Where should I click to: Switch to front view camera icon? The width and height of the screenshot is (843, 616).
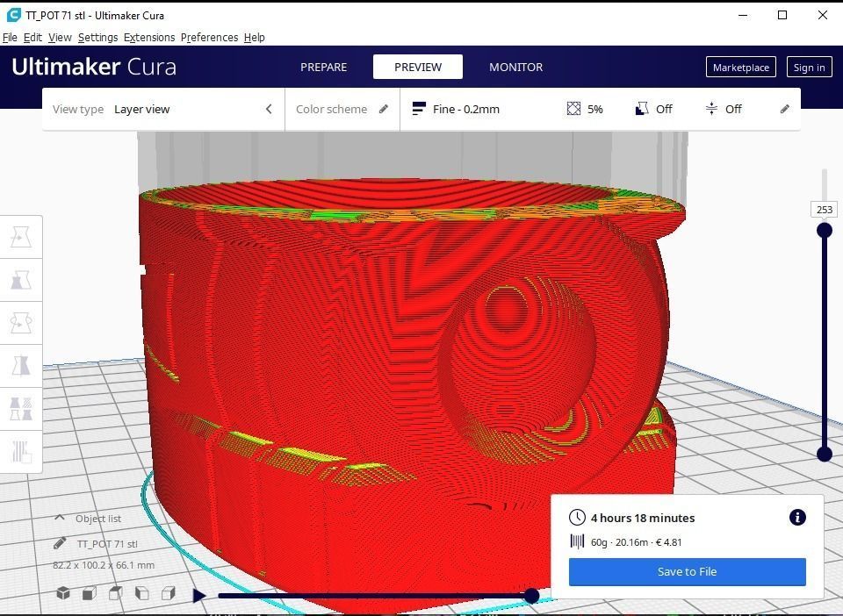(90, 593)
